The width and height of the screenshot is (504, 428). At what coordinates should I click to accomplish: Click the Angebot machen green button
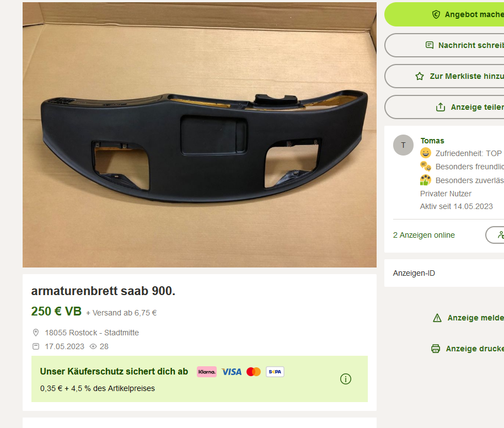point(444,14)
